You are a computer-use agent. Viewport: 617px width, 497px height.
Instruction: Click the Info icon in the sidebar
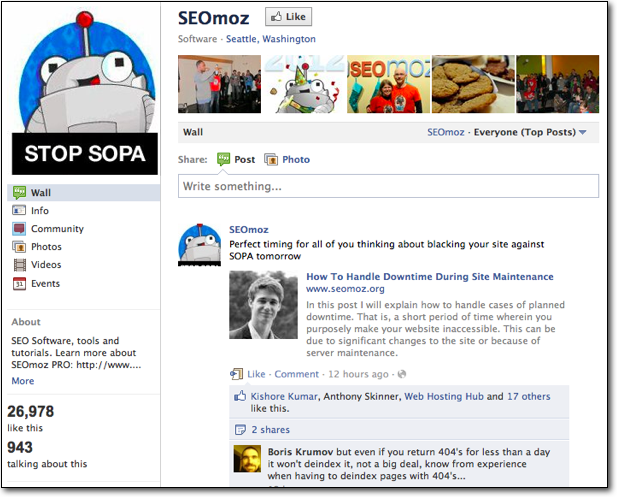pos(19,211)
